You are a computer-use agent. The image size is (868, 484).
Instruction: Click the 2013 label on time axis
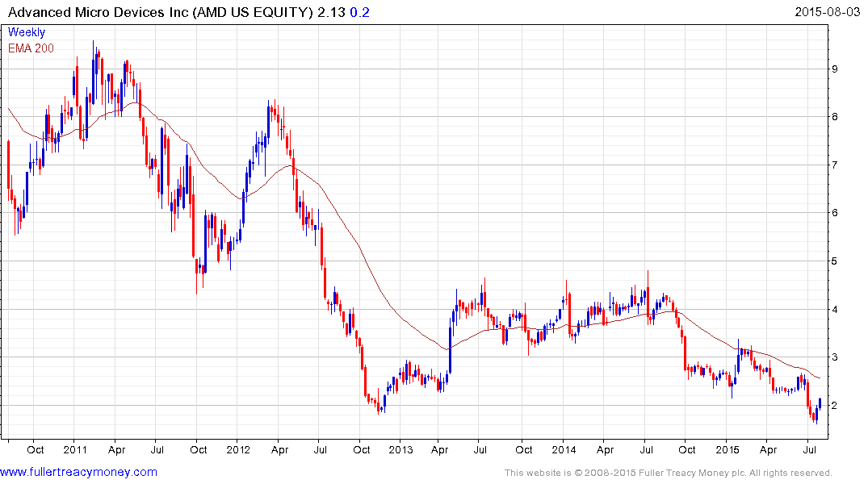[x=400, y=449]
